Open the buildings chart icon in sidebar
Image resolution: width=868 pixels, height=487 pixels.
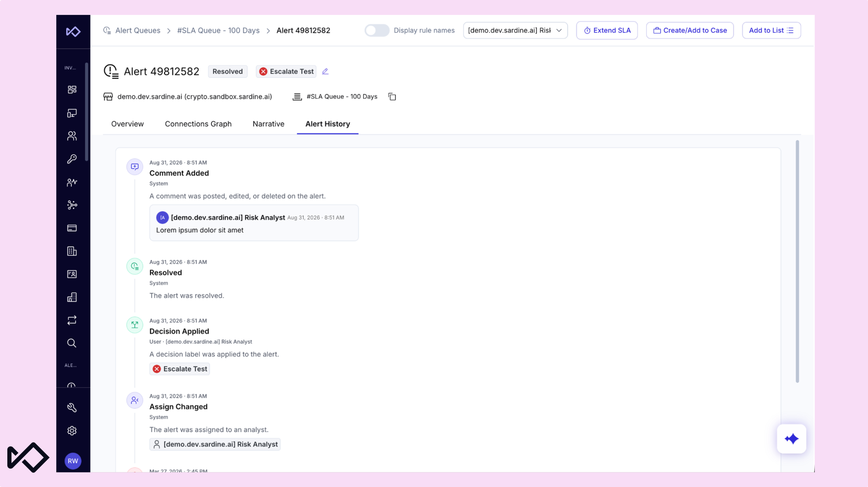[x=72, y=297]
